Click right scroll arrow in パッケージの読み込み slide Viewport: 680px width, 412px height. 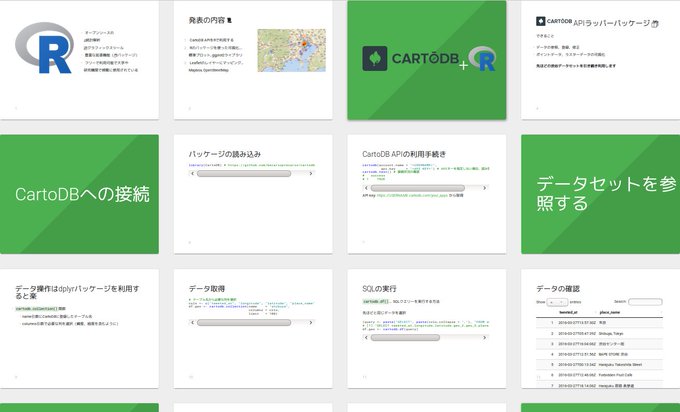(311, 173)
